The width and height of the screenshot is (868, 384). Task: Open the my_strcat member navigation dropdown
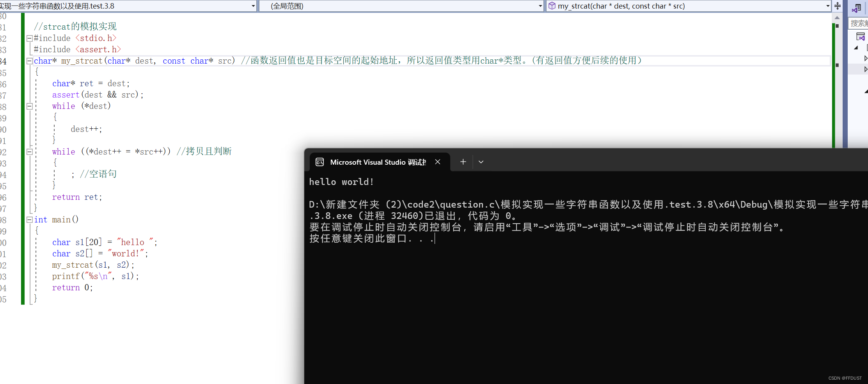pos(827,6)
